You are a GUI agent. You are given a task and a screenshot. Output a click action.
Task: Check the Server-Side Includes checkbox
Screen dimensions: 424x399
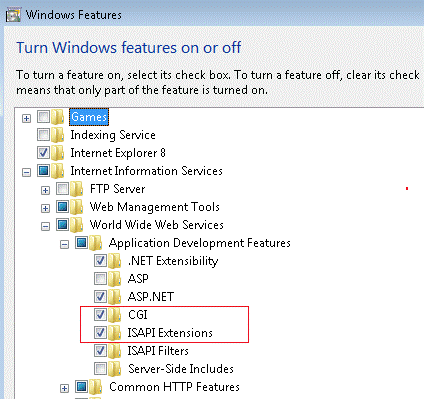pyautogui.click(x=100, y=368)
